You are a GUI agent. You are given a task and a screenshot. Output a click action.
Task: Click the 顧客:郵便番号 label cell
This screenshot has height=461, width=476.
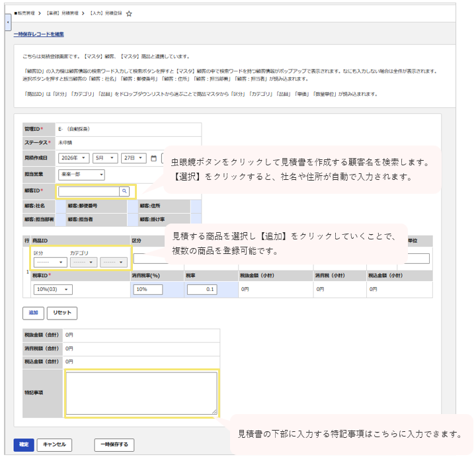[x=97, y=206]
